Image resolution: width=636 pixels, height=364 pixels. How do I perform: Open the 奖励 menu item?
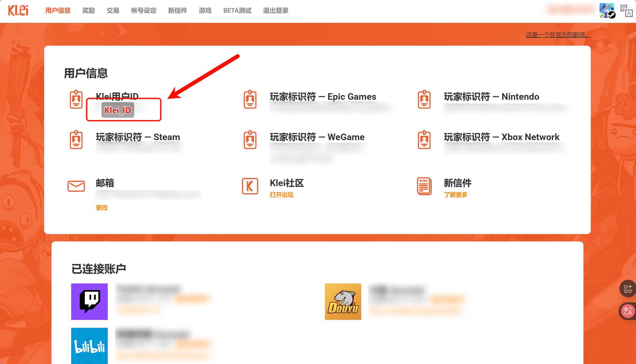[89, 10]
